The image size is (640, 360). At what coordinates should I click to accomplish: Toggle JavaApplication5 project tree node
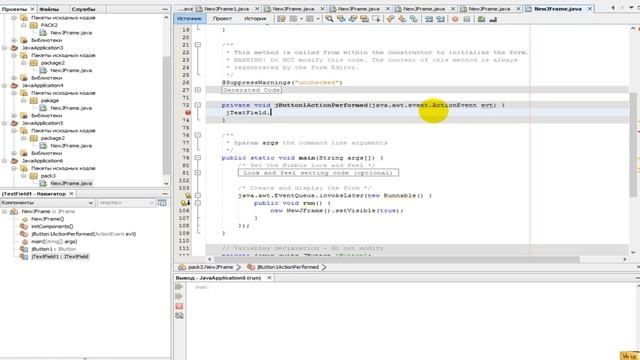point(4,123)
